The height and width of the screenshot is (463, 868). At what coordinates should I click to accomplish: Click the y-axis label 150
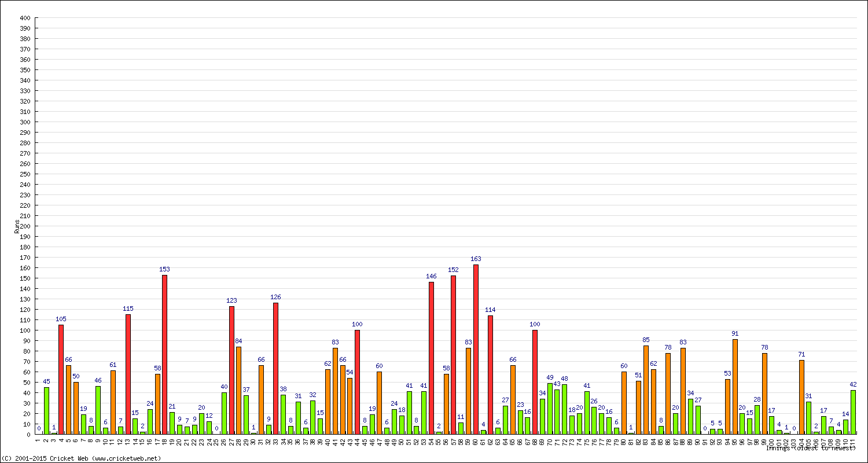(24, 278)
